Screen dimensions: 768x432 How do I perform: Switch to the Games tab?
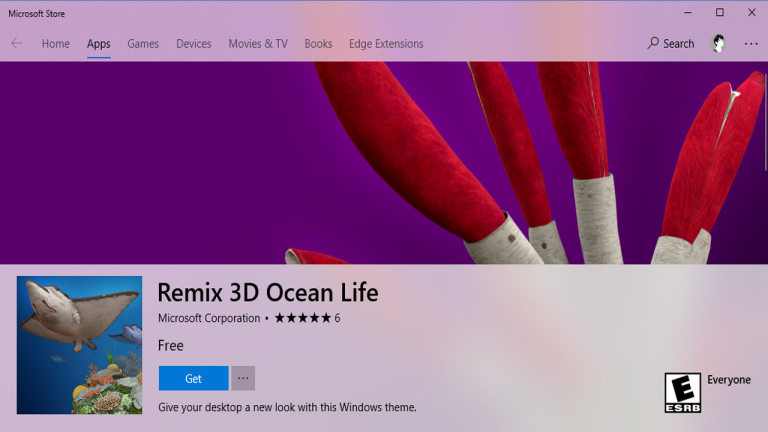pos(143,44)
